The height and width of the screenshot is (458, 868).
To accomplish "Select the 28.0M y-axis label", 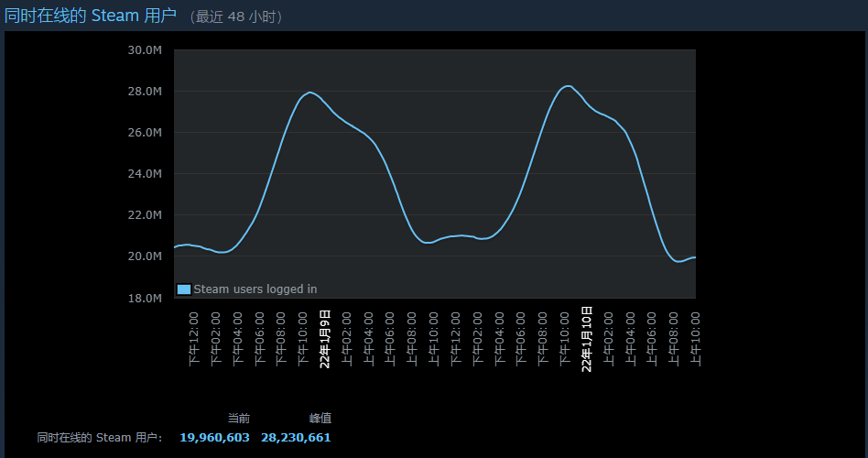I will [145, 91].
